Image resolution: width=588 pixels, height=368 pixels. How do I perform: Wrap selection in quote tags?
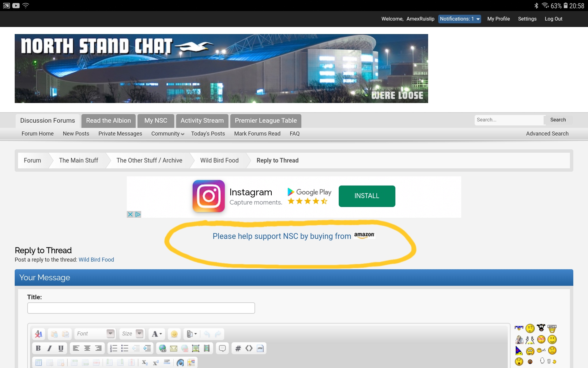[x=222, y=348]
